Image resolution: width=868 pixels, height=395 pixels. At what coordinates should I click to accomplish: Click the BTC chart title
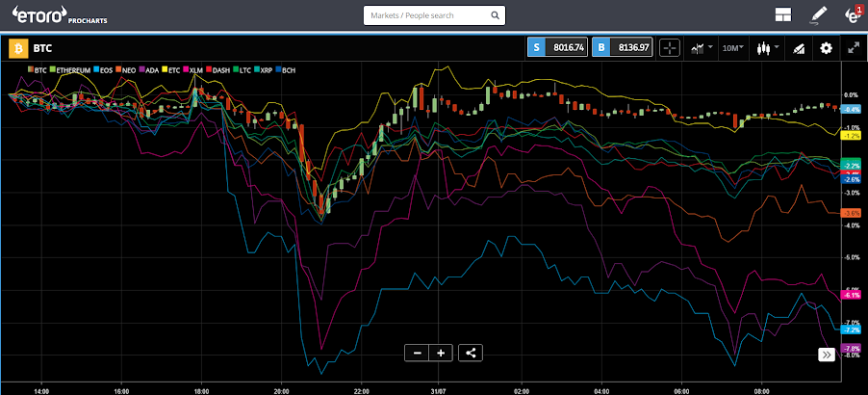(42, 48)
